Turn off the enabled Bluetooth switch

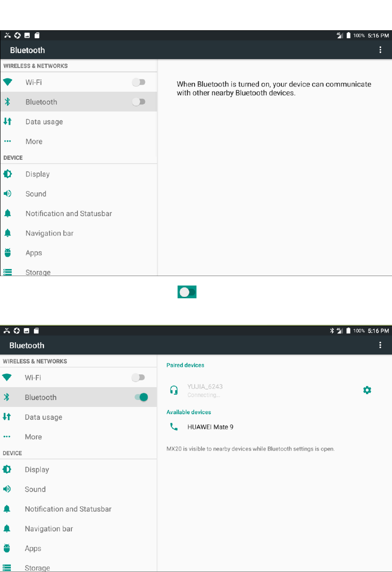[x=141, y=397]
